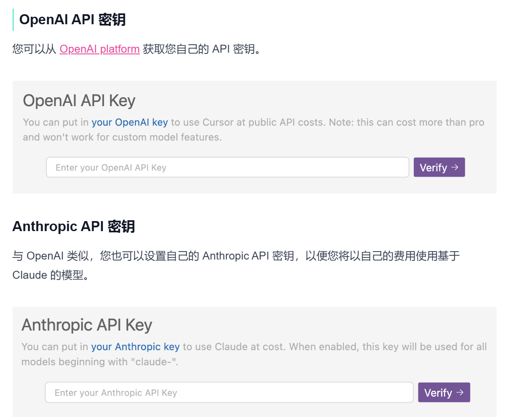507x420 pixels.
Task: Click the arrow icon on OpenAI Verify button
Action: tap(455, 167)
